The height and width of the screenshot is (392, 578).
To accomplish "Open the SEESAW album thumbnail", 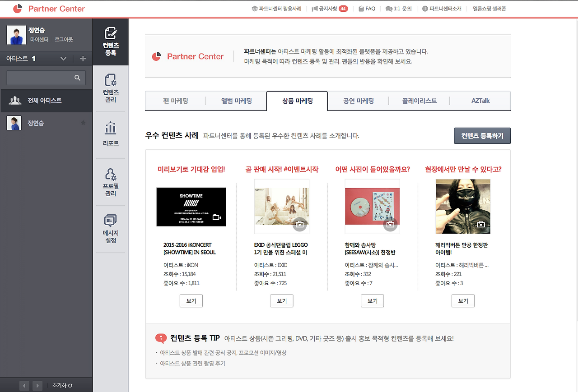I will click(373, 206).
